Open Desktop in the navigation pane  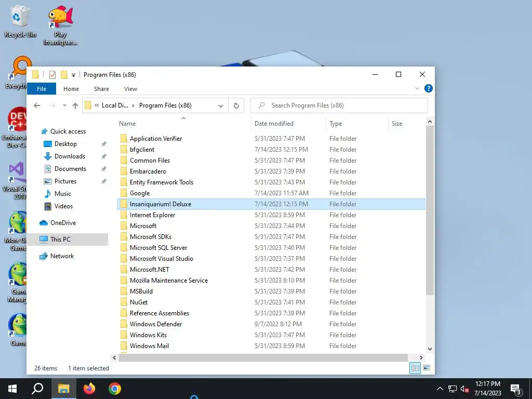click(x=65, y=144)
